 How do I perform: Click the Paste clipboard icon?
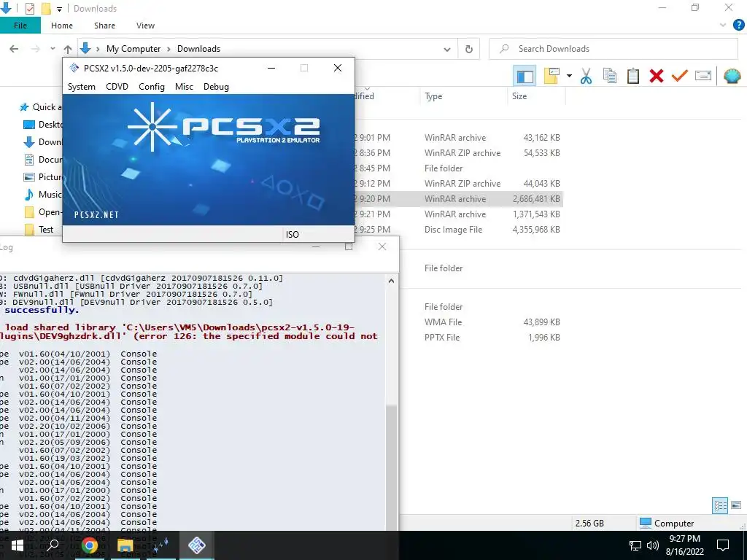pyautogui.click(x=632, y=76)
